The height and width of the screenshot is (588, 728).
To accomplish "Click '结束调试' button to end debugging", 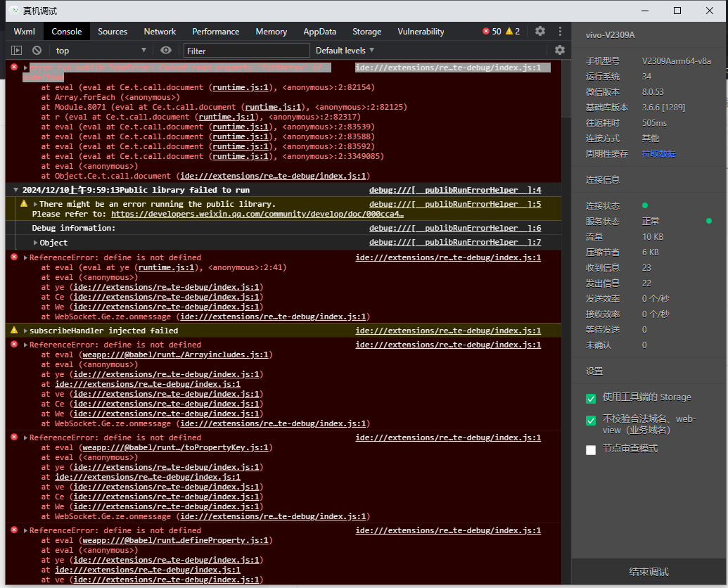I will click(x=649, y=572).
